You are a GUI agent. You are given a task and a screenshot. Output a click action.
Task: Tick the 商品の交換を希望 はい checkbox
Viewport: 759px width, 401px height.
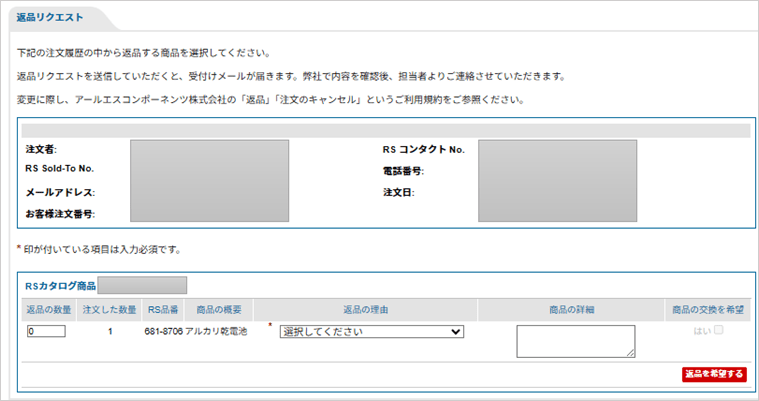click(719, 330)
